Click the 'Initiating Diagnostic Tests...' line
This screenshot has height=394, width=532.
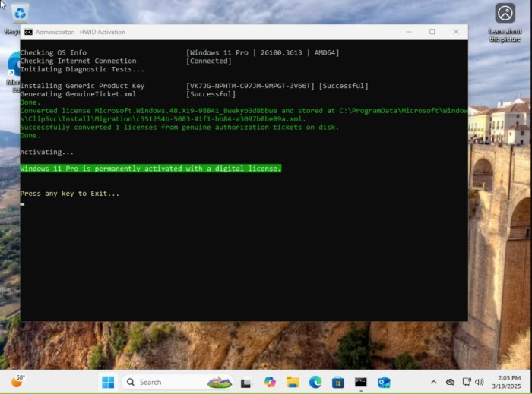[x=82, y=69]
